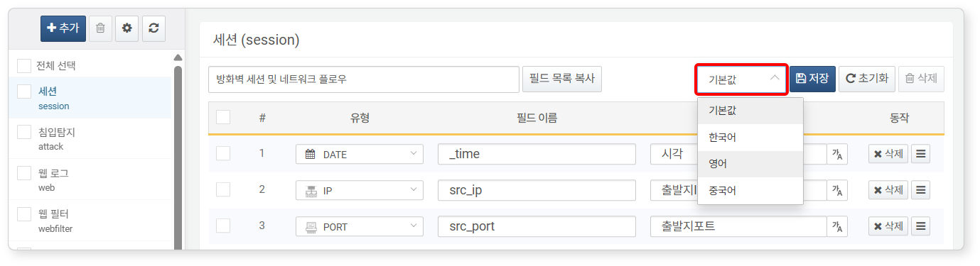The width and height of the screenshot is (980, 266).
Task: Click the description field 방화벽 세션 및 네트워크 플로우
Action: point(364,79)
